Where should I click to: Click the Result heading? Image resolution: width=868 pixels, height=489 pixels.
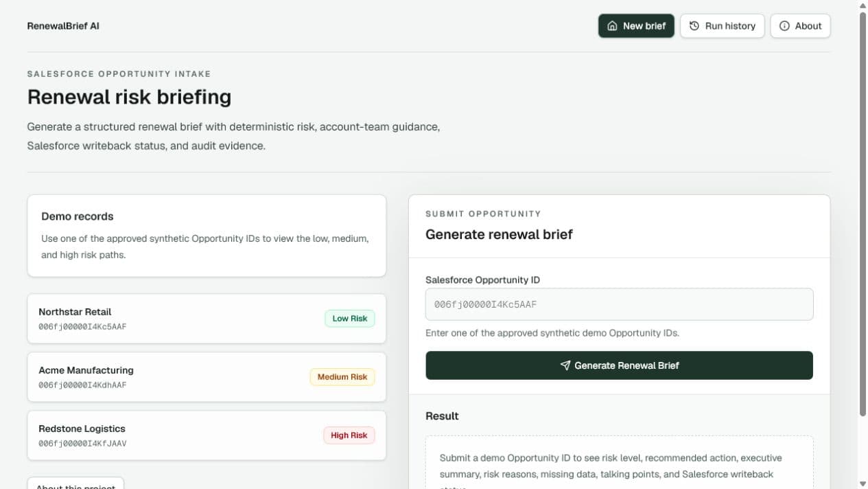[442, 416]
